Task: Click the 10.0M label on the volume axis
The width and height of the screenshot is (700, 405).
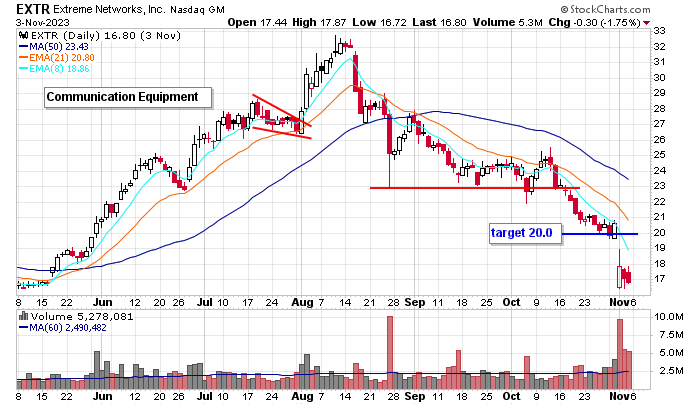Action: [668, 317]
